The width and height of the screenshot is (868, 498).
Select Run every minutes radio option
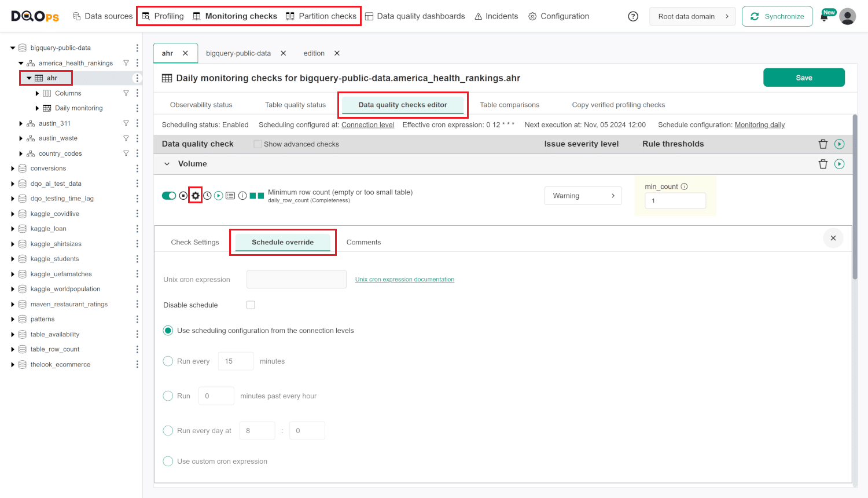[x=168, y=361]
